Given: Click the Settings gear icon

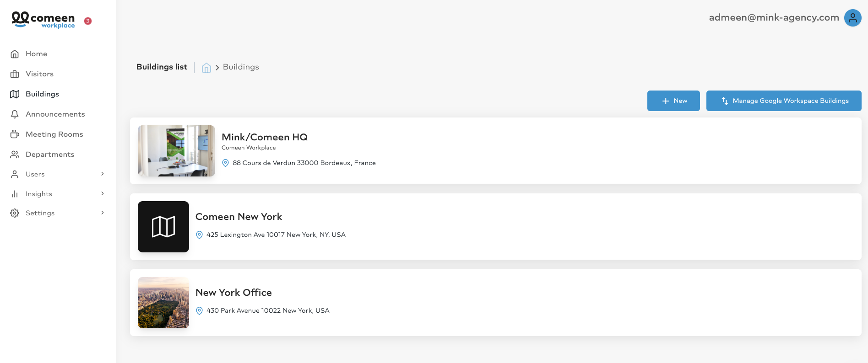Looking at the screenshot, I should pyautogui.click(x=15, y=213).
